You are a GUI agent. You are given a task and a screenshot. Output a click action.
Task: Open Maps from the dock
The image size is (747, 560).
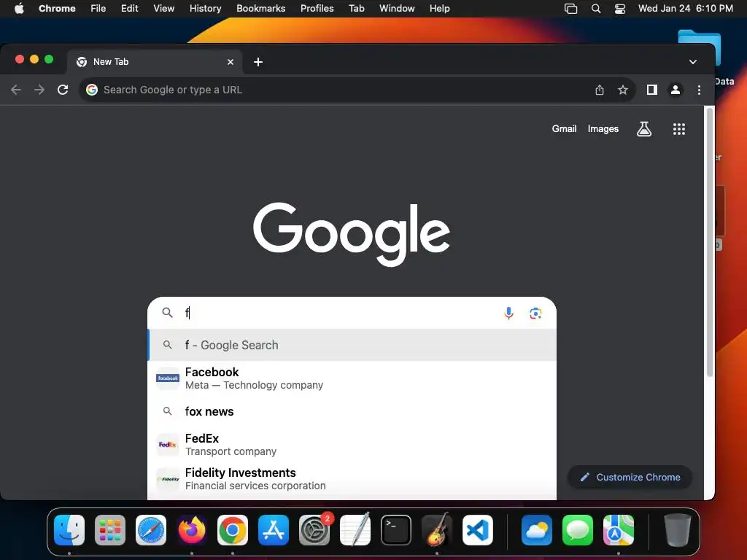[619, 530]
